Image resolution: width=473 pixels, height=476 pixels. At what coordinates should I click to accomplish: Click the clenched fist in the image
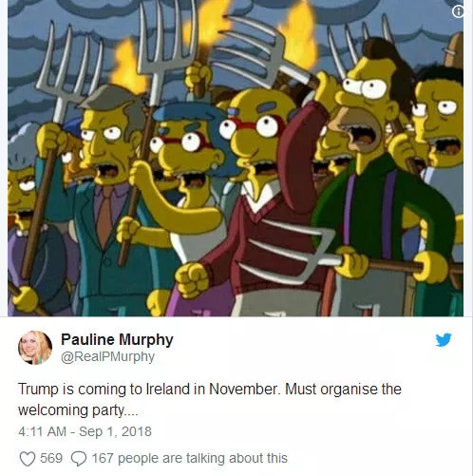click(192, 279)
